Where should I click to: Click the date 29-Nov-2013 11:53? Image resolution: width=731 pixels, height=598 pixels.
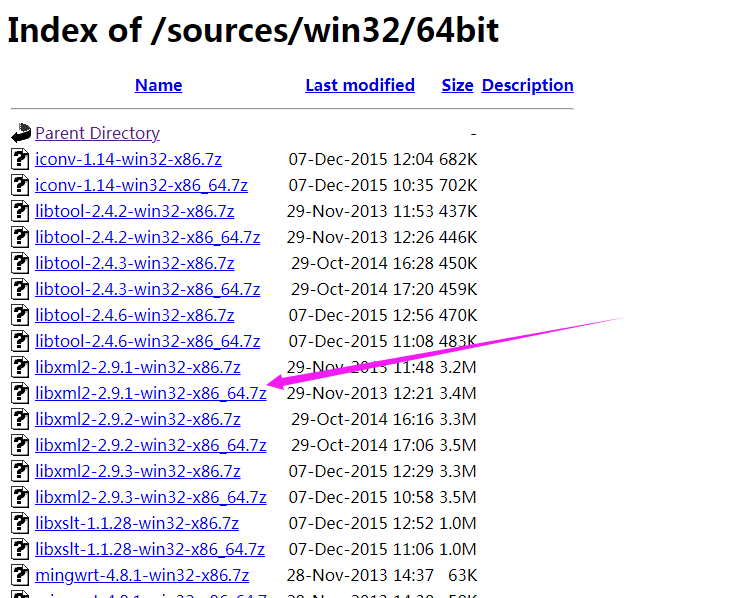[x=360, y=212]
